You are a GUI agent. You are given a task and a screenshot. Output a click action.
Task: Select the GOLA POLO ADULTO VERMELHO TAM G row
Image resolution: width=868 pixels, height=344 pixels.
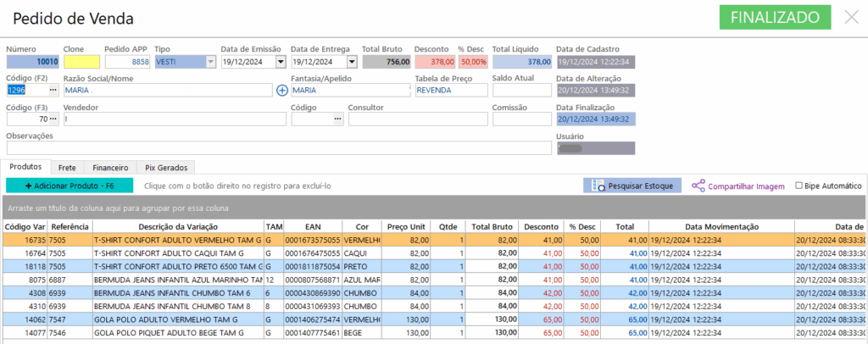(176, 320)
